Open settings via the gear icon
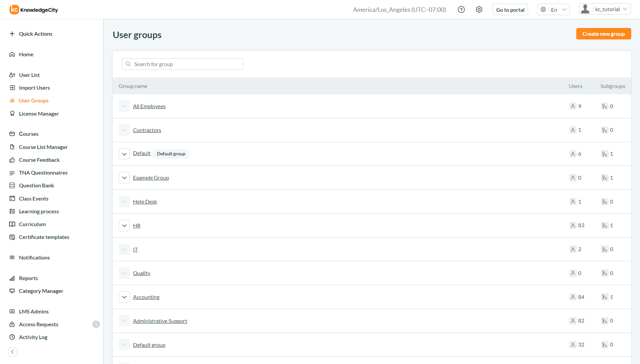Viewport: 640px width, 364px height. coord(479,10)
